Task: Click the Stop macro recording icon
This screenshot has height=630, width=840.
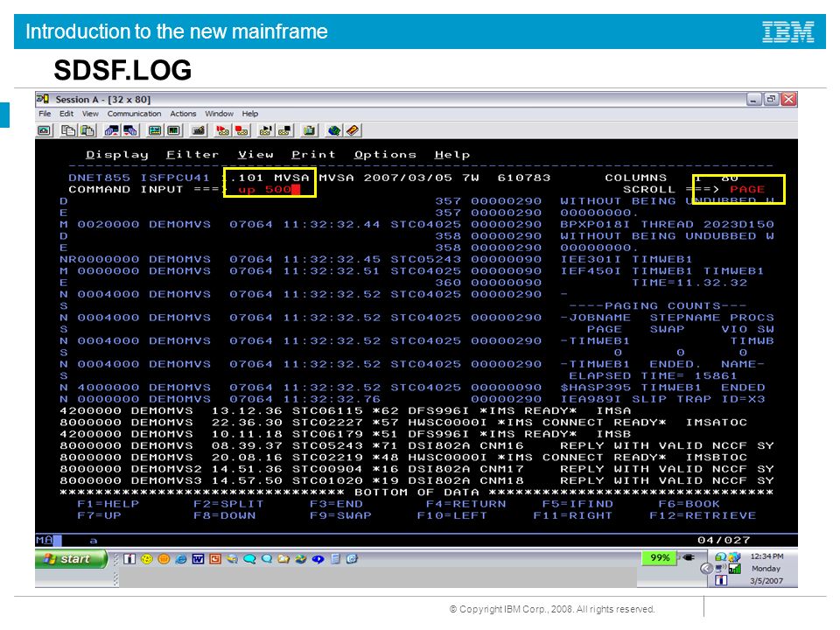Action: (241, 130)
